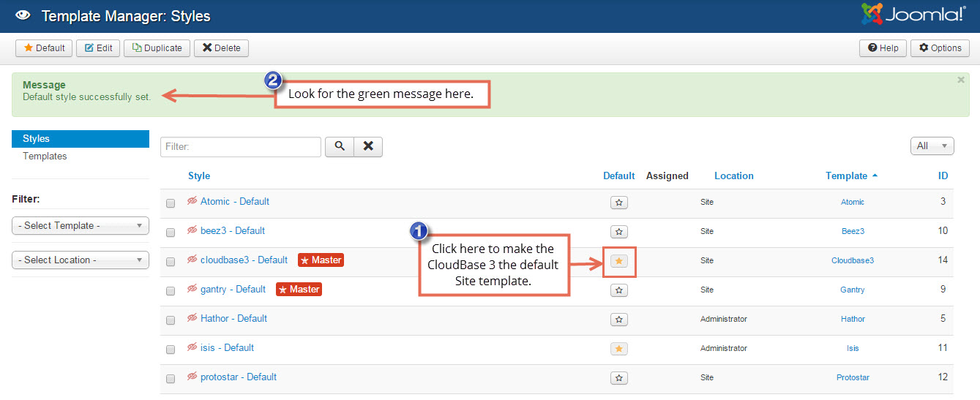Click the preview eye icon beside Hathor - Default
Viewport: 980px width, 400px height.
point(192,318)
